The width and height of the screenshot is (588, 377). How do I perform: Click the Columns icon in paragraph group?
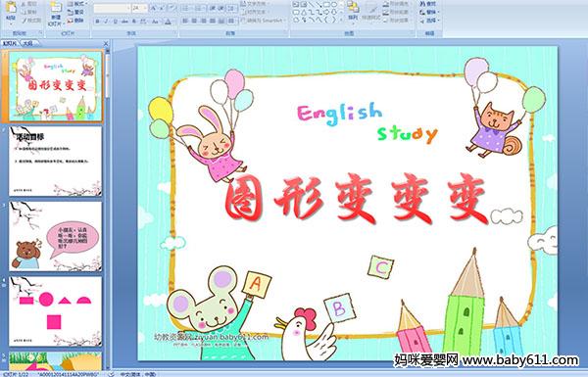231,22
